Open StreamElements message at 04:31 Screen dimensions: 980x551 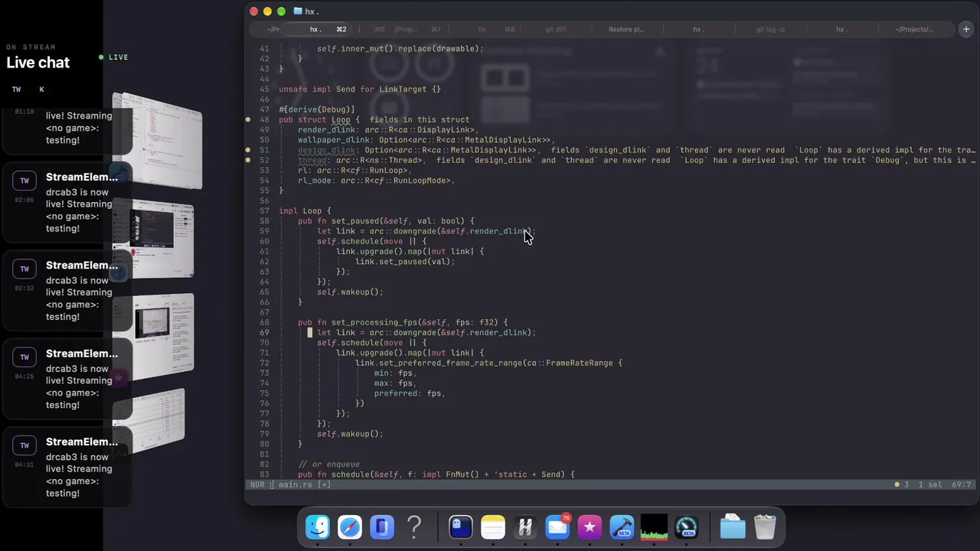tap(67, 466)
